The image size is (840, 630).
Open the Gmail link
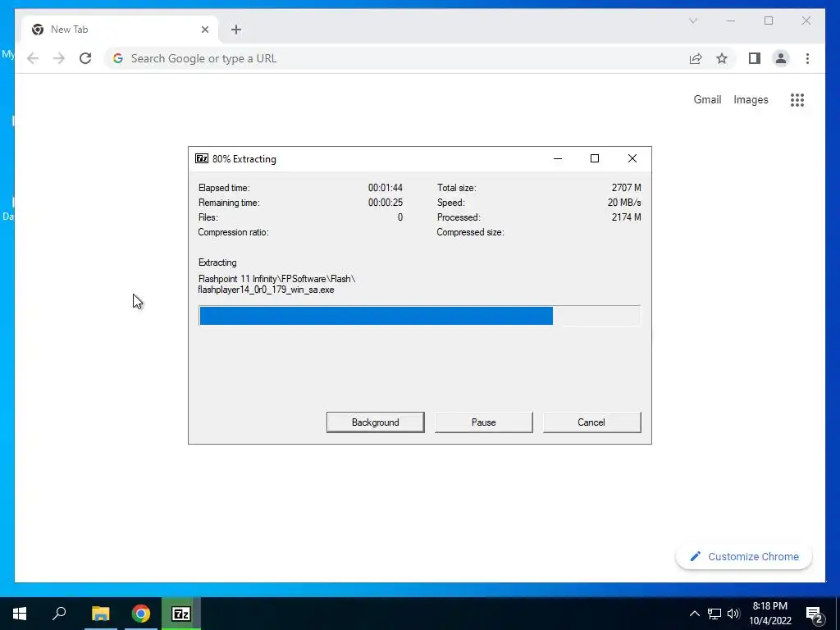pos(707,99)
